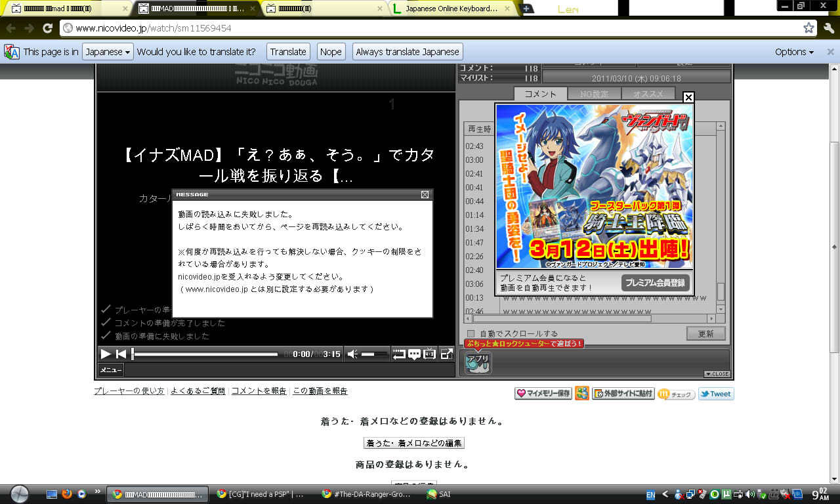Click the TV-shaped screen mode icon
840x504 pixels.
click(x=430, y=354)
